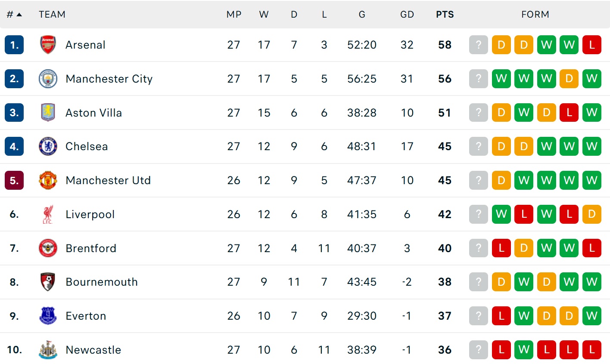Open the Bournemouth team link

coord(102,282)
